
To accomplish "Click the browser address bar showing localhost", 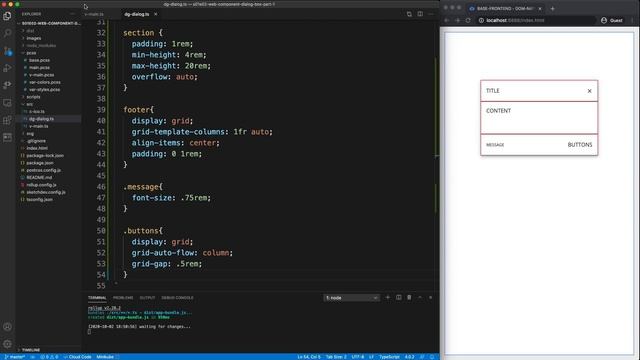I will point(535,20).
